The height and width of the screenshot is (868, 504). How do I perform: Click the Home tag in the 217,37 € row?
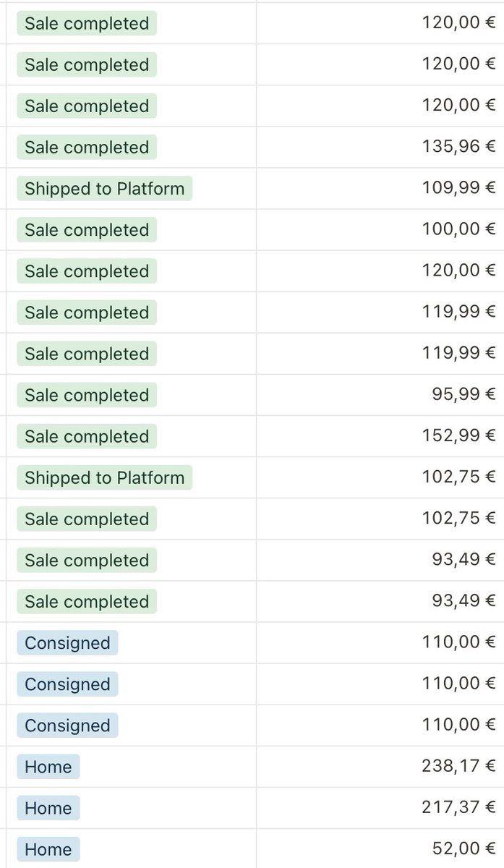point(48,808)
